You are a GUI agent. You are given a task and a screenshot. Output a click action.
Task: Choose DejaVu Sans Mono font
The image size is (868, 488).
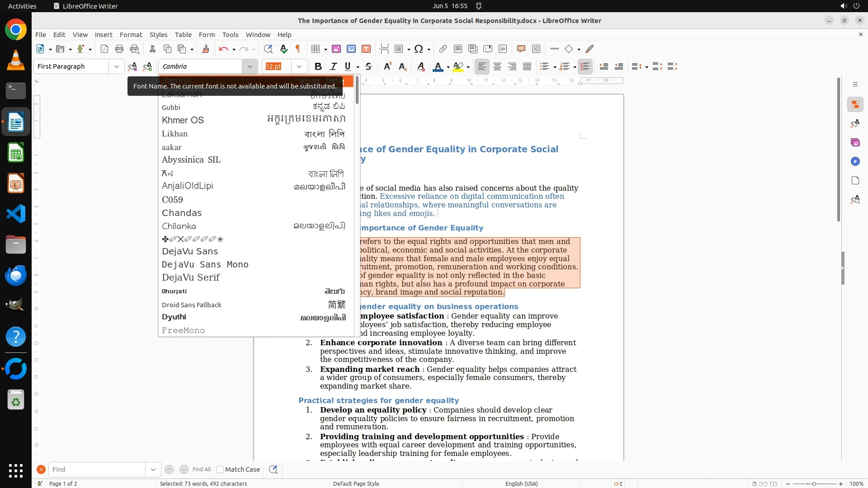pyautogui.click(x=205, y=264)
